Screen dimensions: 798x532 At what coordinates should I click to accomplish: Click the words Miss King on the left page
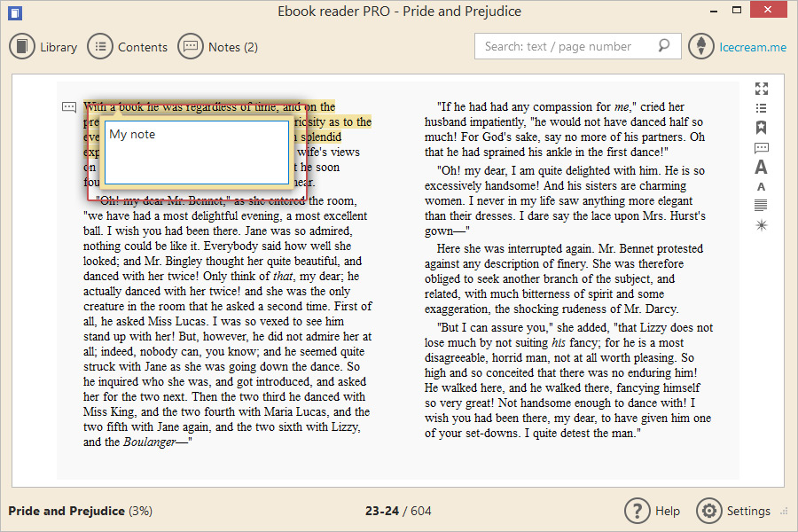click(x=109, y=411)
